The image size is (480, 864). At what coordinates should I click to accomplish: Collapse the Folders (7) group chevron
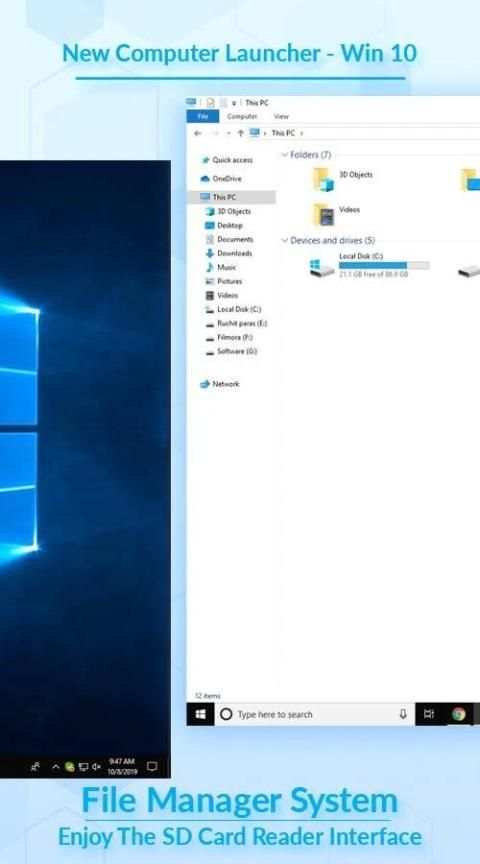pyautogui.click(x=285, y=155)
